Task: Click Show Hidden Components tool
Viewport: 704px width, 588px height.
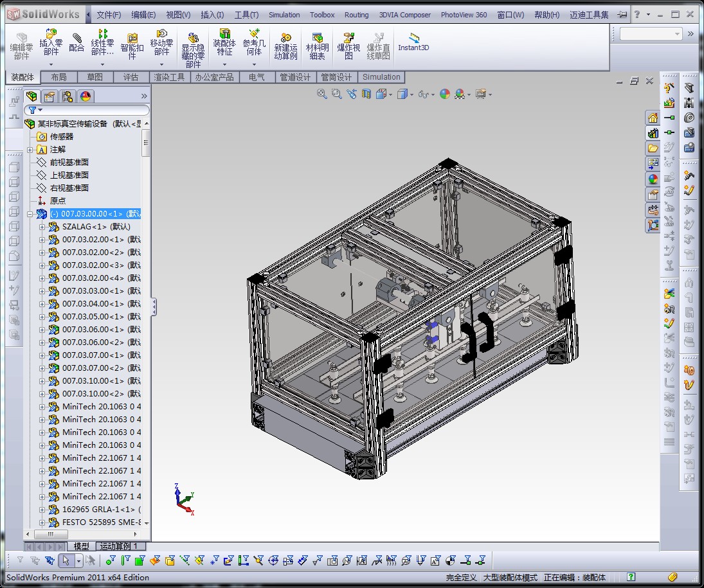Action: click(x=193, y=49)
